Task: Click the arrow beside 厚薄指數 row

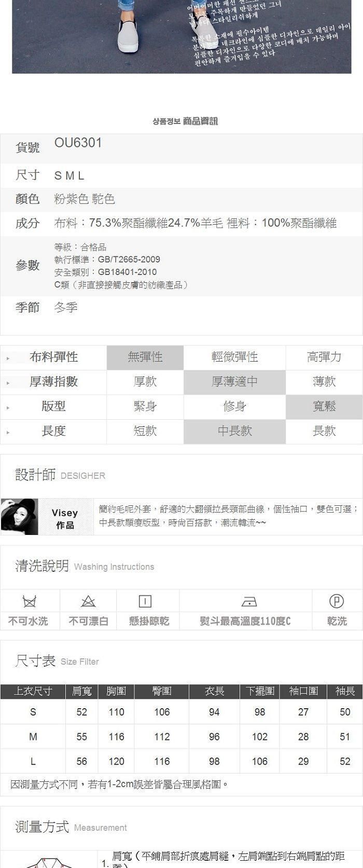Action: (x=8, y=383)
